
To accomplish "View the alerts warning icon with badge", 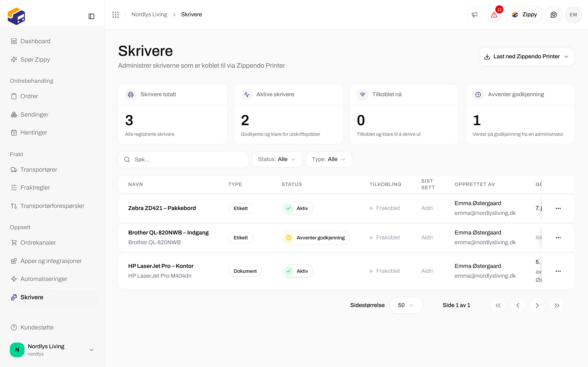I will [494, 14].
